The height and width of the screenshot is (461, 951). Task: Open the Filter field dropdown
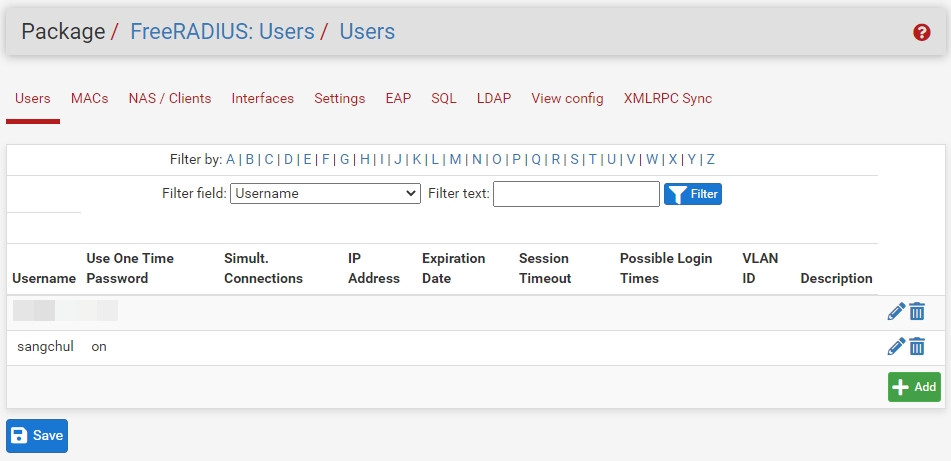[x=325, y=193]
